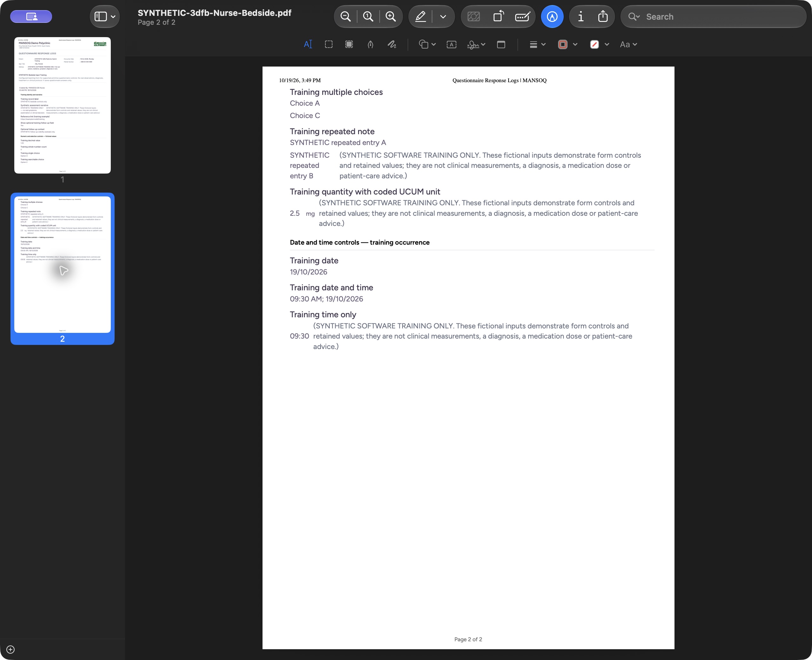Open the Sign signature dropdown
Image resolution: width=812 pixels, height=660 pixels.
tap(476, 44)
